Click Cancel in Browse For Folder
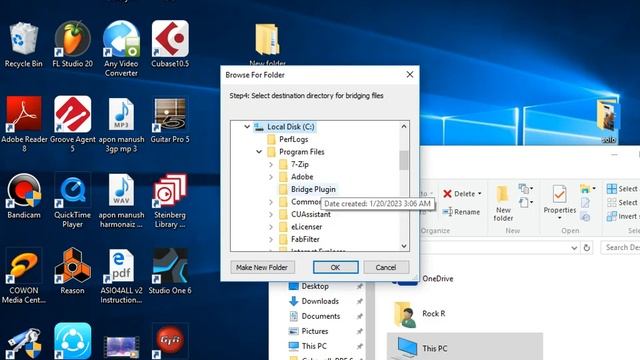Viewport: 640px width, 360px height. 386,267
